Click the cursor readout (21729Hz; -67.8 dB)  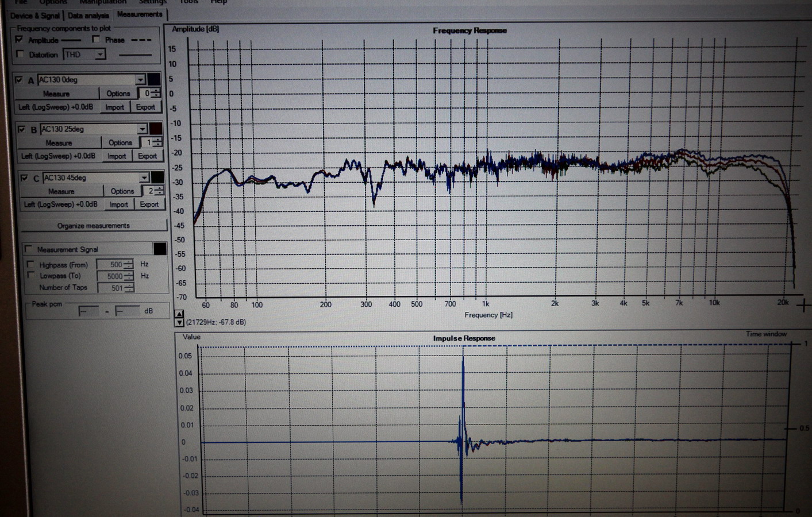click(215, 322)
